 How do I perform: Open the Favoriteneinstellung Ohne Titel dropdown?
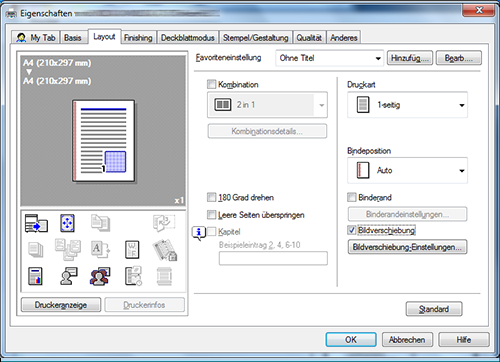tap(330, 58)
